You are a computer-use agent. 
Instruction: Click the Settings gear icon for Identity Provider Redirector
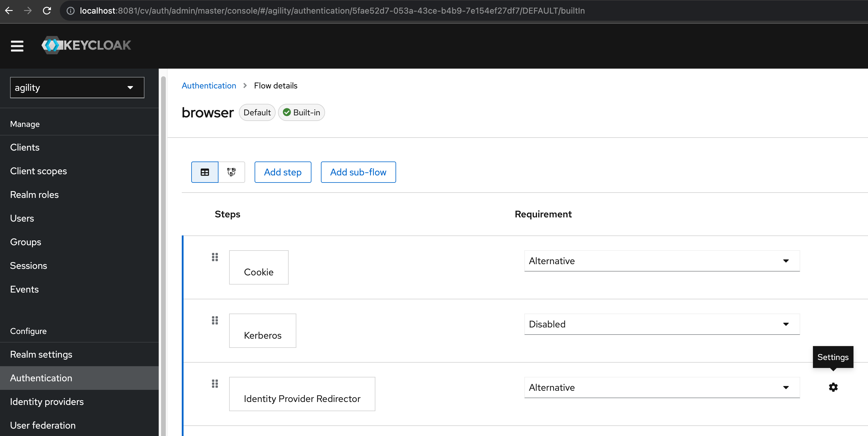(x=833, y=387)
